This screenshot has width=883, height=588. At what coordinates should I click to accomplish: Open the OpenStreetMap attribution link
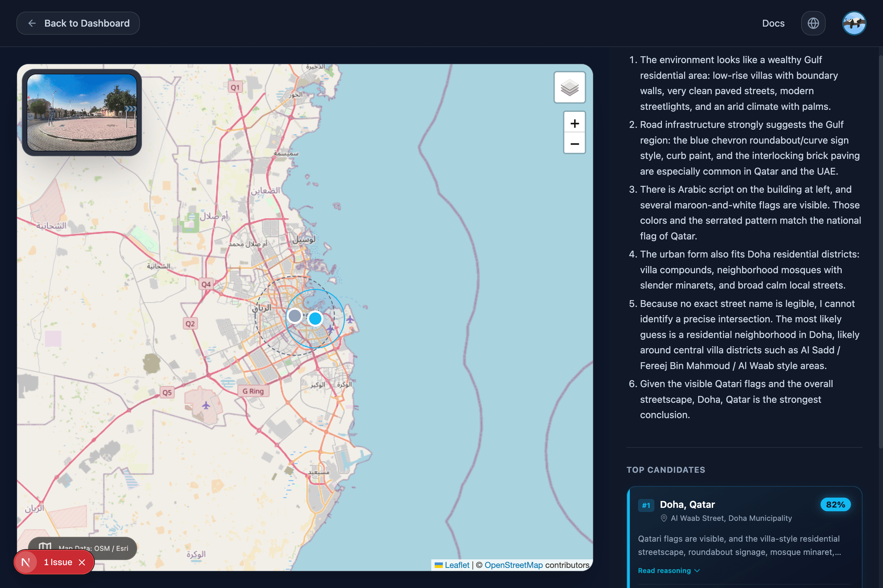[513, 565]
